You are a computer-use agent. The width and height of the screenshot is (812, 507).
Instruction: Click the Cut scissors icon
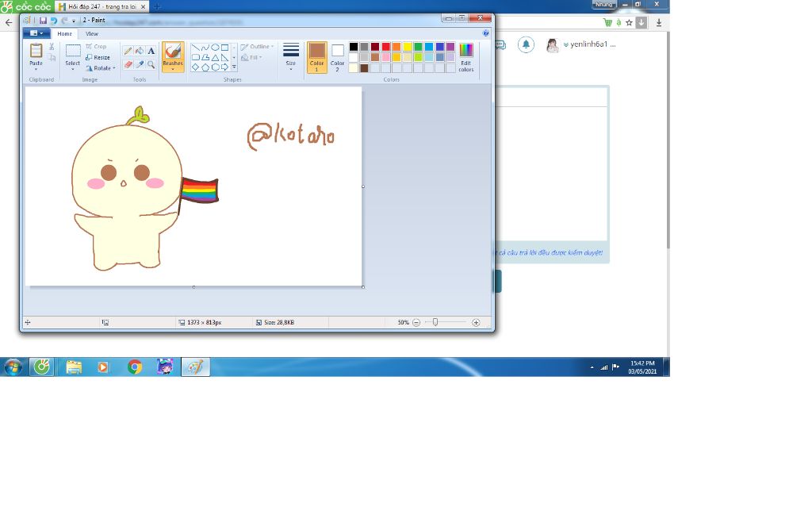(52, 47)
